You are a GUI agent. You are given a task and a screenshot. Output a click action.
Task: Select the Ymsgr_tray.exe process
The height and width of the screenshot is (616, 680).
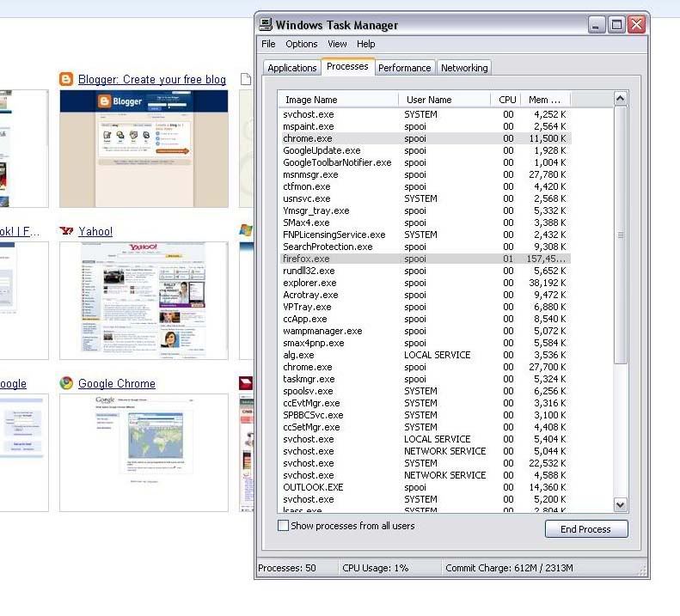(x=425, y=210)
